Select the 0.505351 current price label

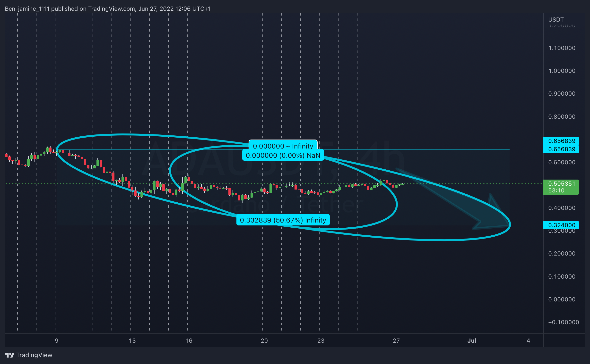tap(562, 184)
